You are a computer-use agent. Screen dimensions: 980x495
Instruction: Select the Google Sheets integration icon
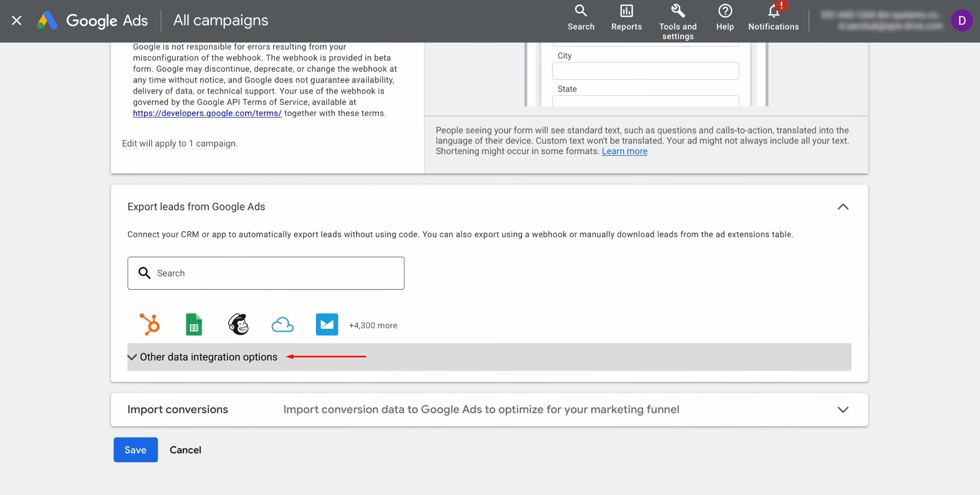194,325
